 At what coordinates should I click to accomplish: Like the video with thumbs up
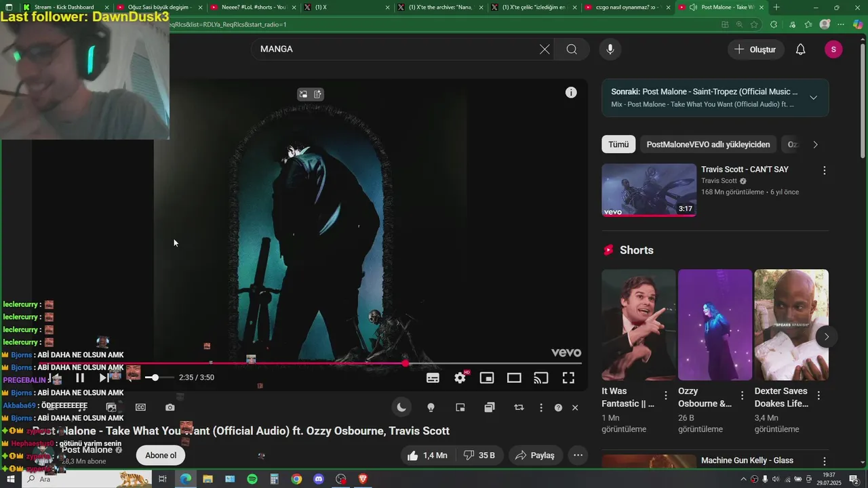coord(427,455)
